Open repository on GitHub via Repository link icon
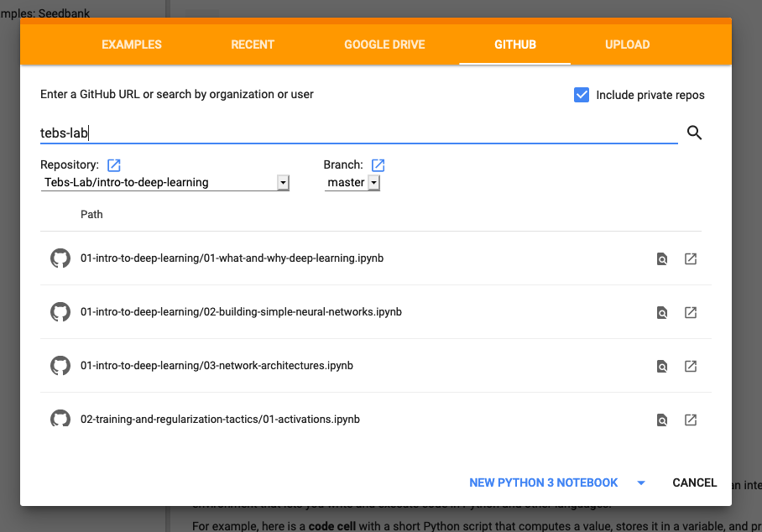Viewport: 762px width, 532px height. [114, 165]
